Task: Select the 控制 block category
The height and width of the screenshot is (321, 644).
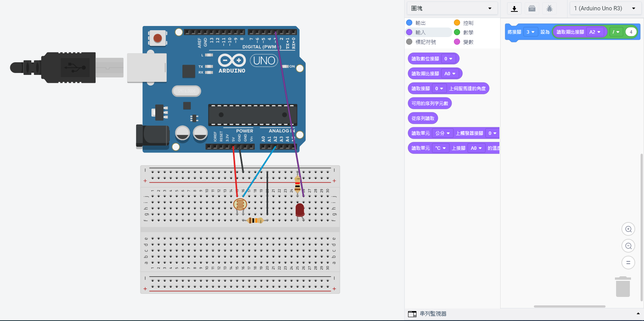Action: 468,23
